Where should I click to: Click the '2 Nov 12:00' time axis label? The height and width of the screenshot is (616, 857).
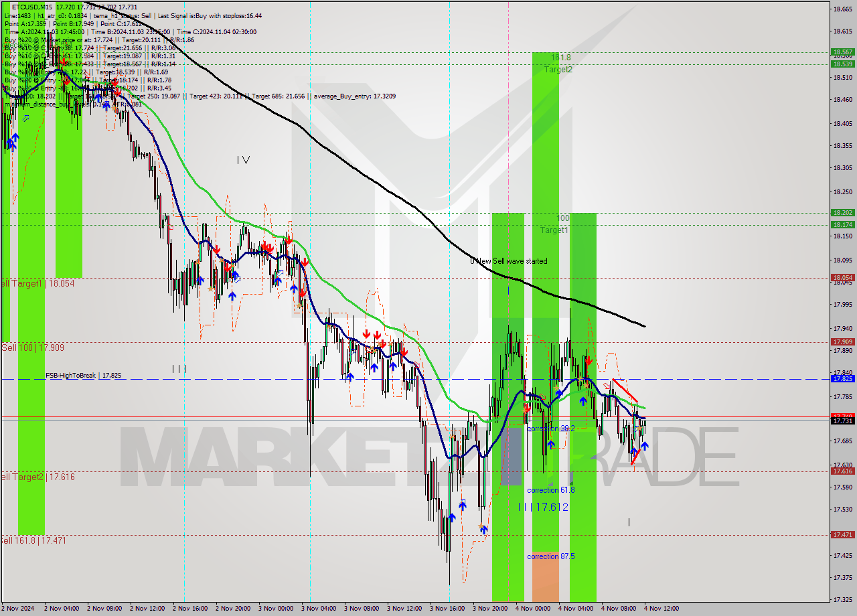pyautogui.click(x=147, y=609)
